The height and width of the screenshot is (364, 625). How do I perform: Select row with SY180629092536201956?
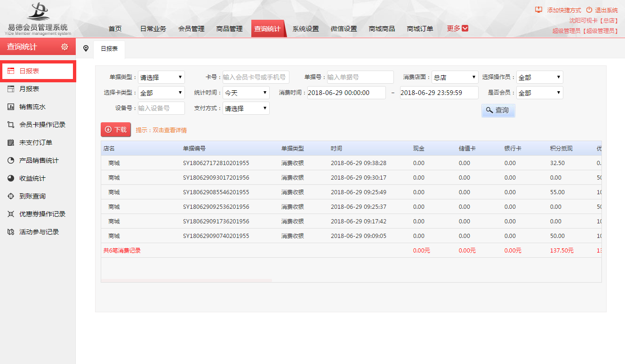[351, 207]
